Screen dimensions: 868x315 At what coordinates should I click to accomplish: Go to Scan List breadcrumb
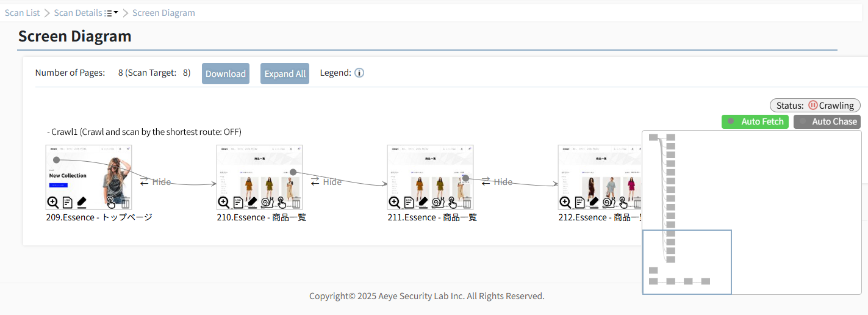coord(23,13)
